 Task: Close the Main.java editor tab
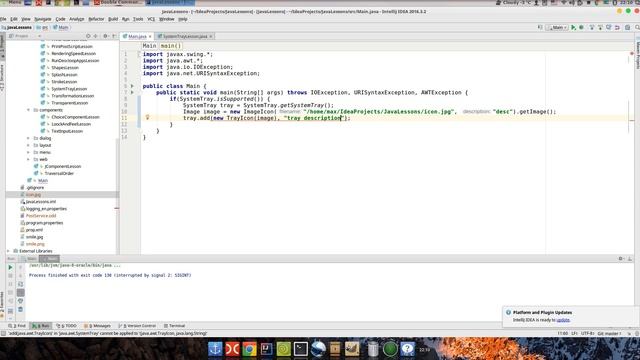pos(150,36)
